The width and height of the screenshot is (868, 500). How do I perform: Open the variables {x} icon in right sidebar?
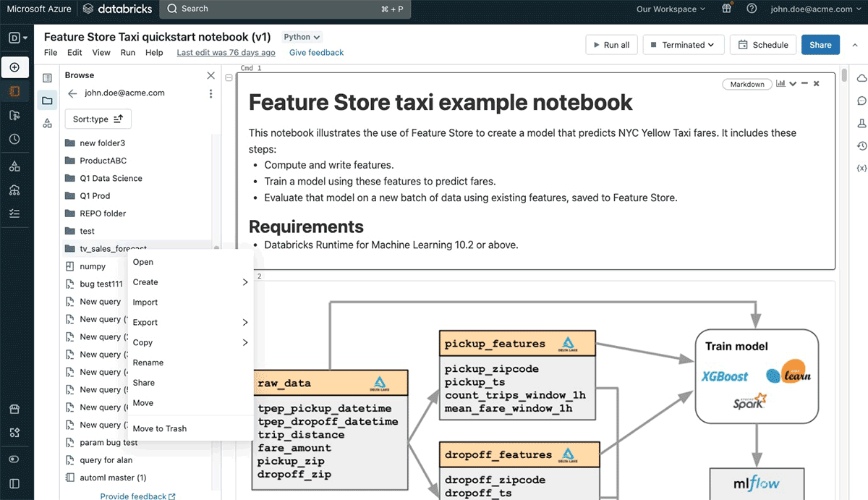click(x=861, y=169)
